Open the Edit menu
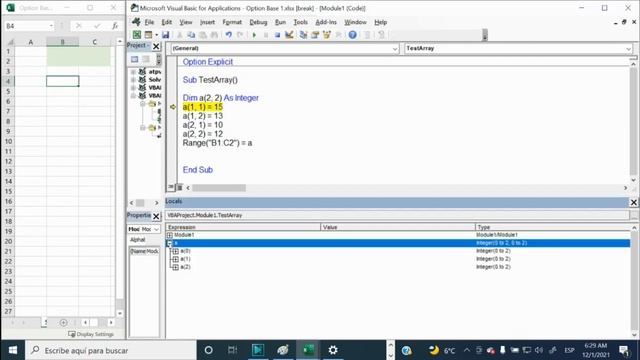Image resolution: width=640 pixels, height=360 pixels. click(167, 22)
